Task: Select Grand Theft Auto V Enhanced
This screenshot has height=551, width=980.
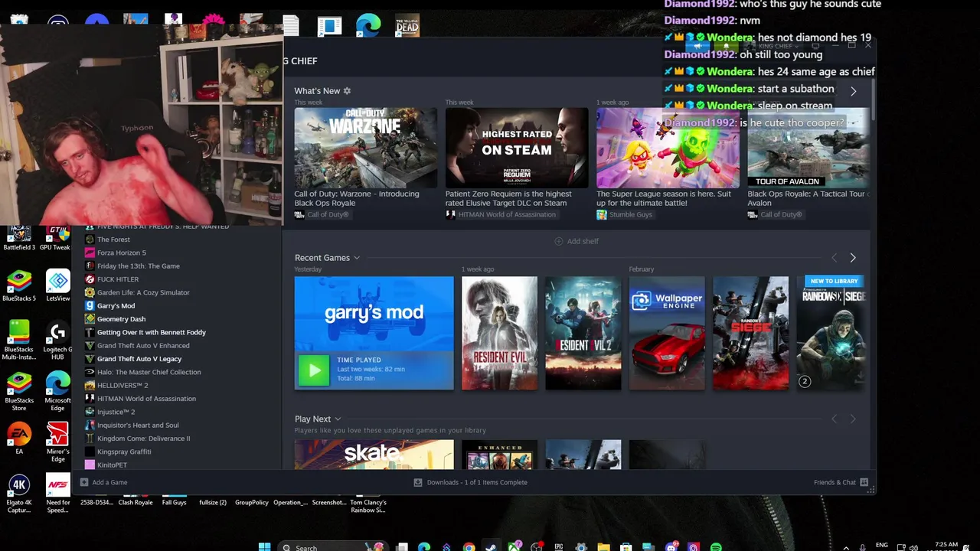Action: click(143, 345)
